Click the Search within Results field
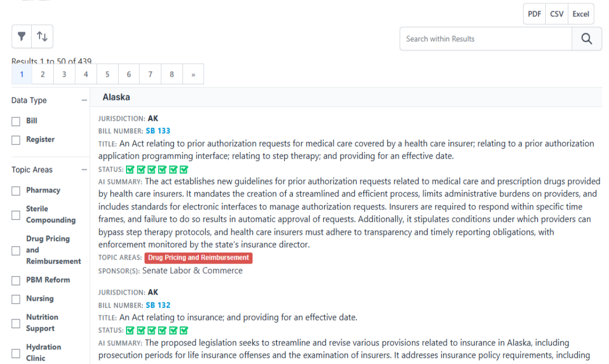The height and width of the screenshot is (364, 609). click(x=486, y=38)
